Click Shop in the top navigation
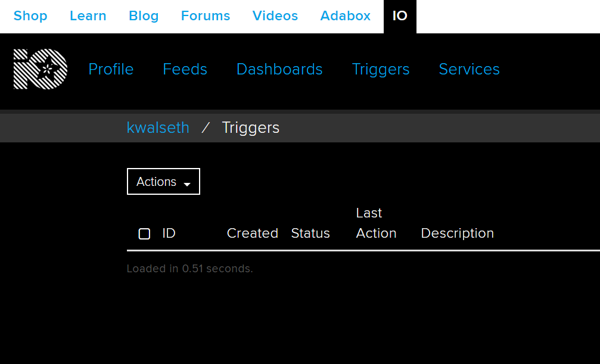This screenshot has height=364, width=600. coord(30,16)
